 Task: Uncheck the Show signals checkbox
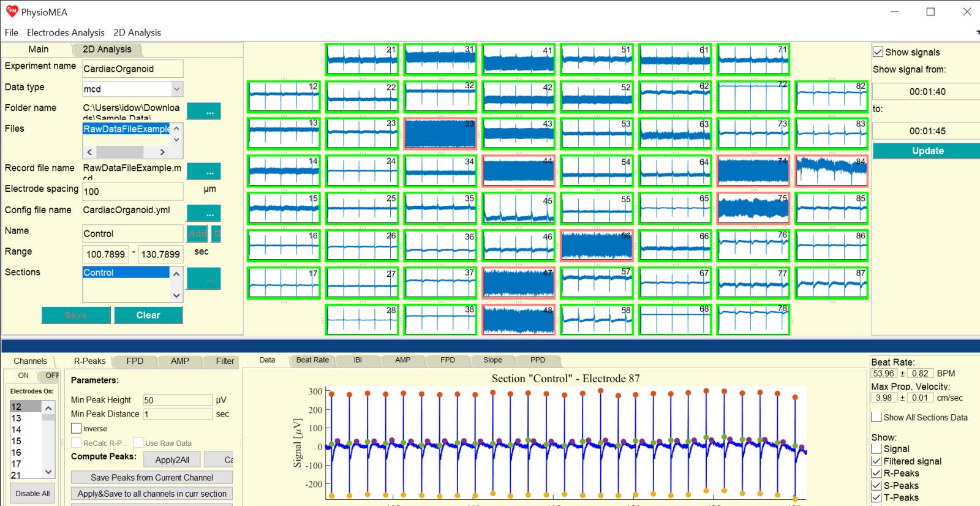coord(878,52)
